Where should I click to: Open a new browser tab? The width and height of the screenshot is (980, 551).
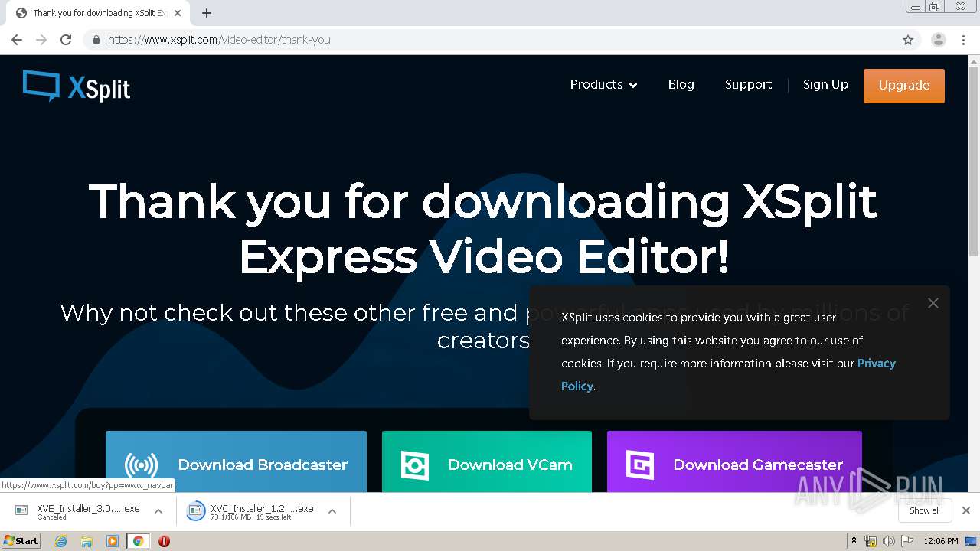pyautogui.click(x=207, y=13)
